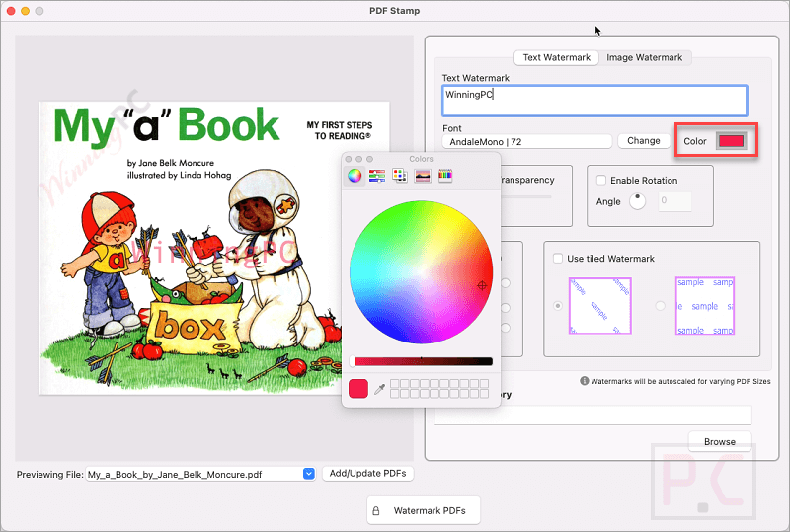Change the watermark font
This screenshot has width=790, height=532.
click(644, 141)
